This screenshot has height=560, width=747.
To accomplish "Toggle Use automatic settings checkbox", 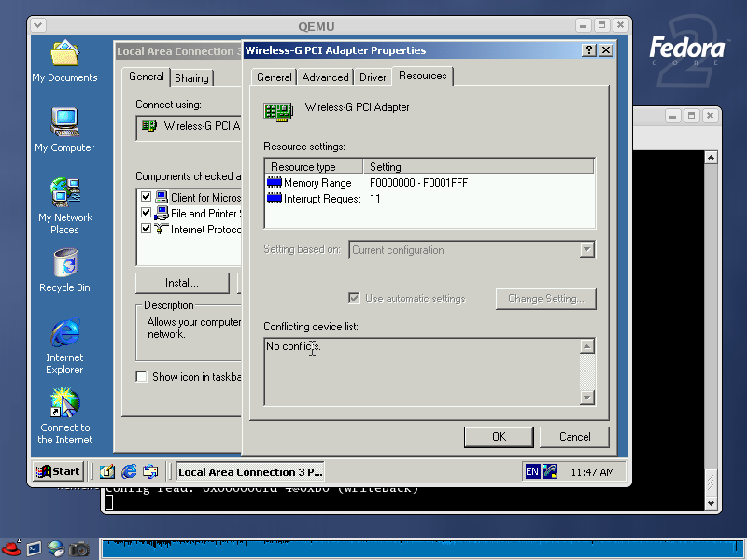I will click(354, 299).
